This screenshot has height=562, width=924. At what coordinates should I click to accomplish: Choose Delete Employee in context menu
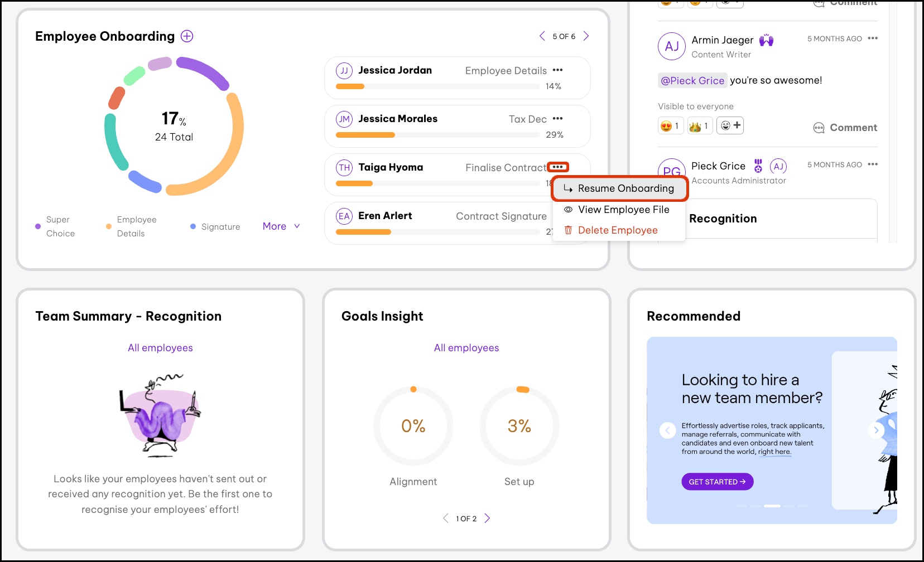coord(617,230)
